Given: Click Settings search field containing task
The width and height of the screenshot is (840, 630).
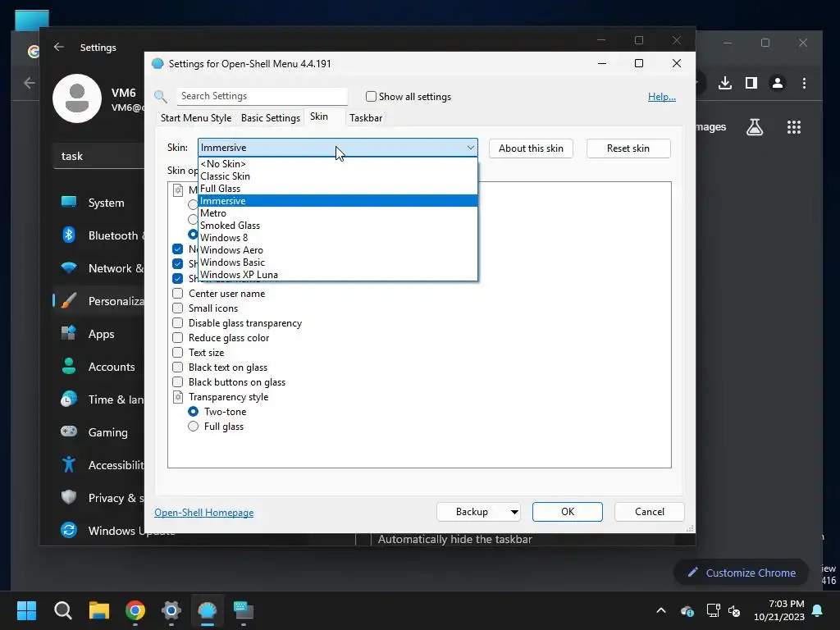Looking at the screenshot, I should point(99,156).
